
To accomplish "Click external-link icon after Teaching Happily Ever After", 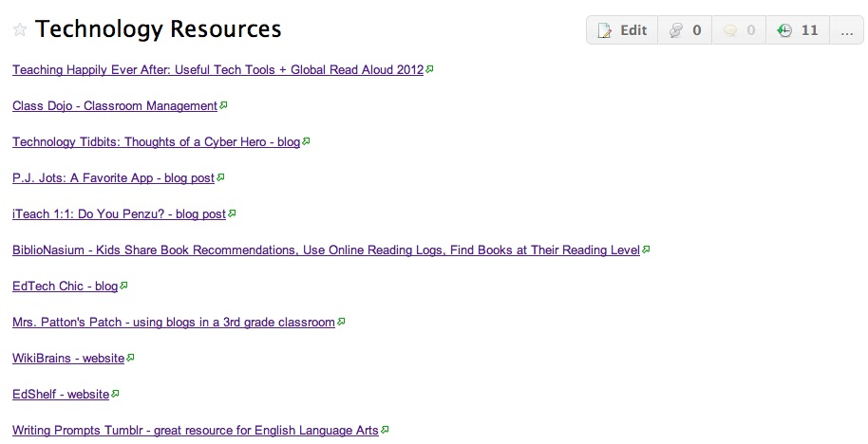I will tap(429, 69).
